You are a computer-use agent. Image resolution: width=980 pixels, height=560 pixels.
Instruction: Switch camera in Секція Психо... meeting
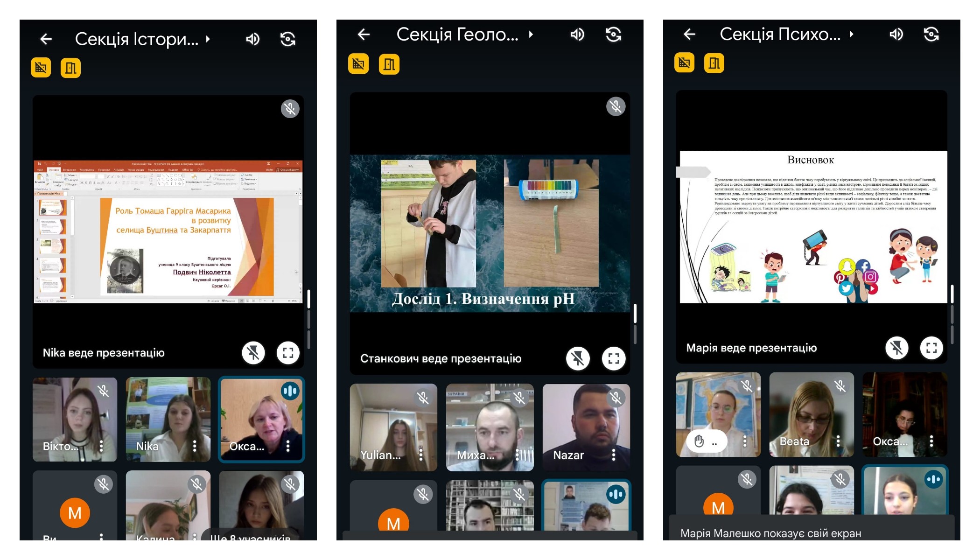931,34
